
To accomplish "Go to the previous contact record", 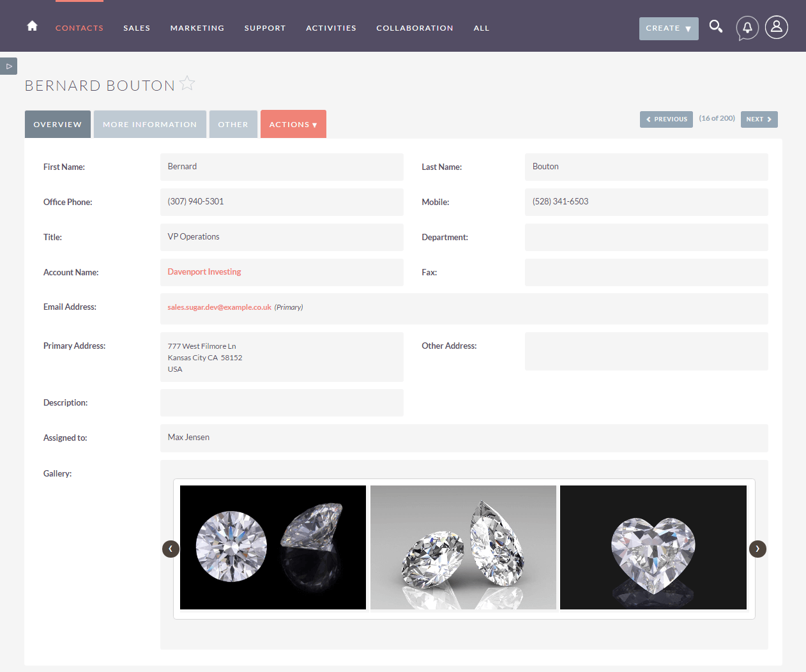I will coord(666,119).
